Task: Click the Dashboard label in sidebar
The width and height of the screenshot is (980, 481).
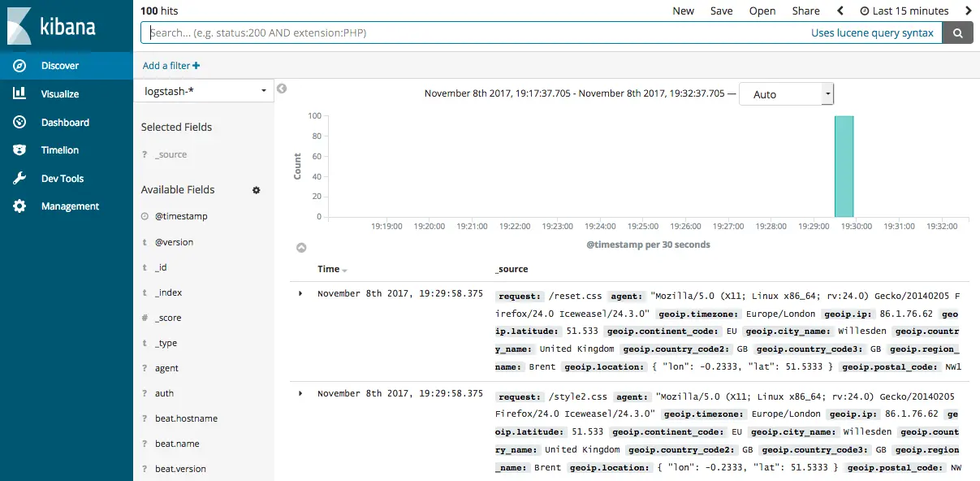Action: click(65, 123)
